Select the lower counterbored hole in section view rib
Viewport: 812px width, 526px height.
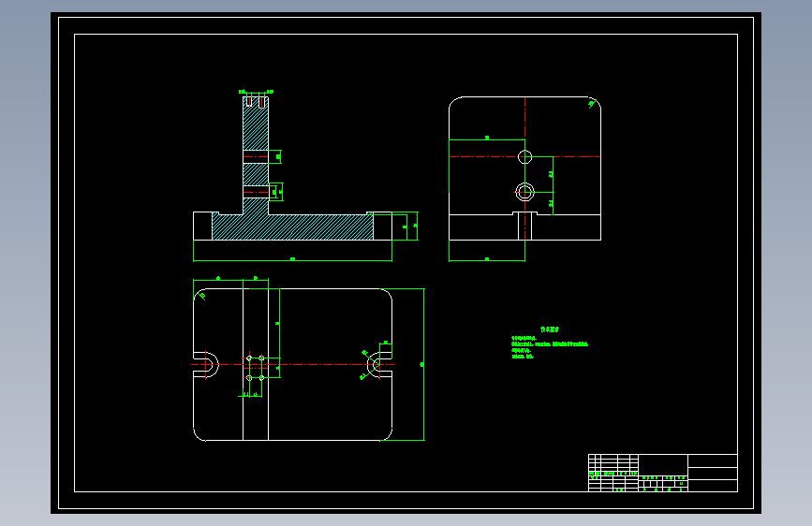pos(256,192)
